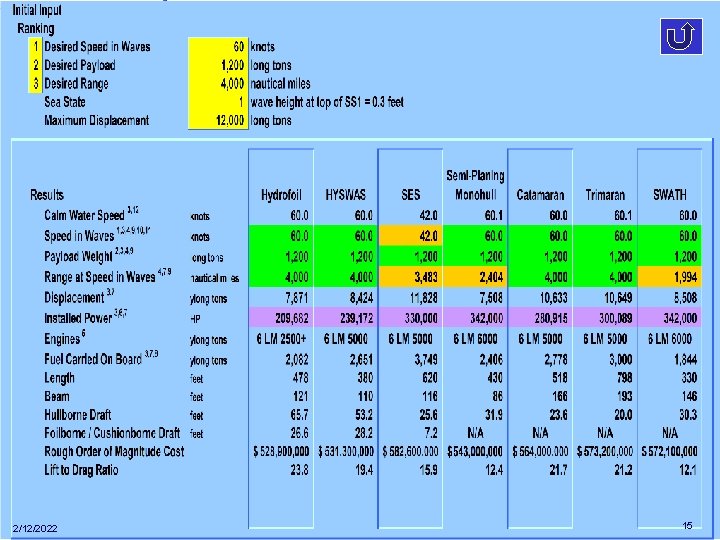Click the SES column header
The height and width of the screenshot is (540, 720).
pos(410,195)
